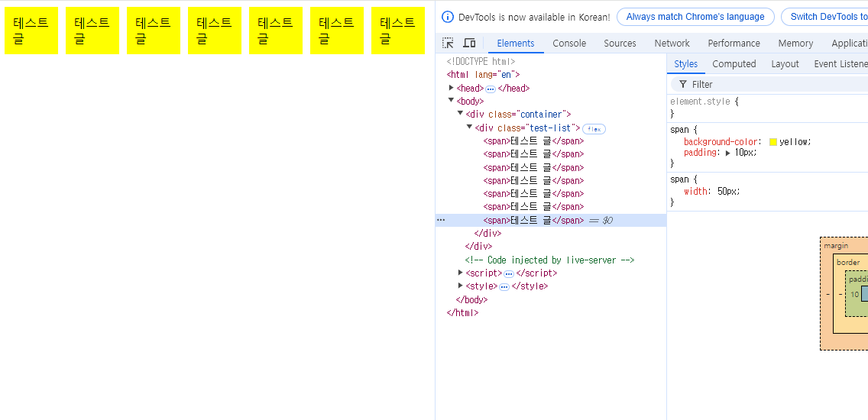Click the info icon in DevTools notification
This screenshot has width=868, height=420.
coord(447,17)
